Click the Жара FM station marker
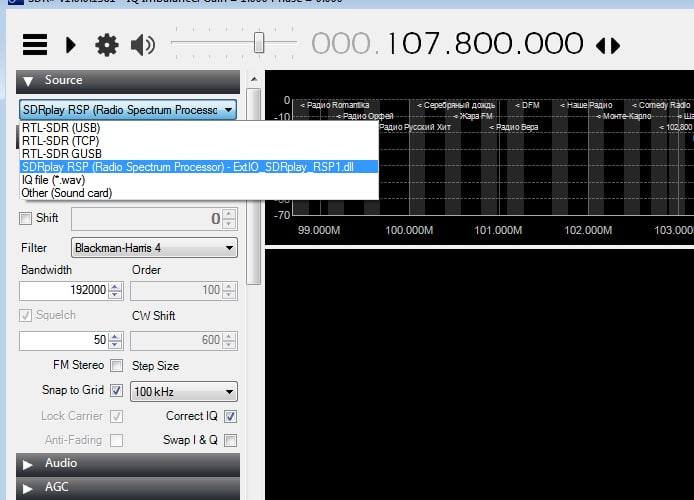The height and width of the screenshot is (500, 694). 473,116
